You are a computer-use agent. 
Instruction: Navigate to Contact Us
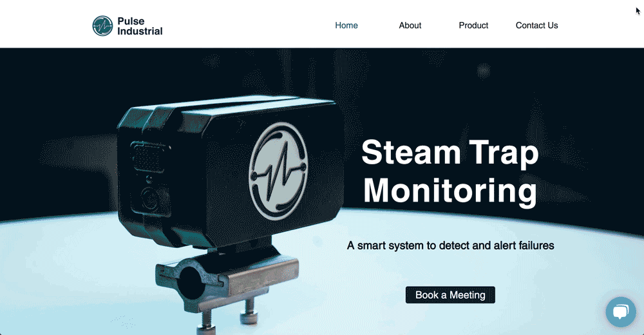pos(536,26)
